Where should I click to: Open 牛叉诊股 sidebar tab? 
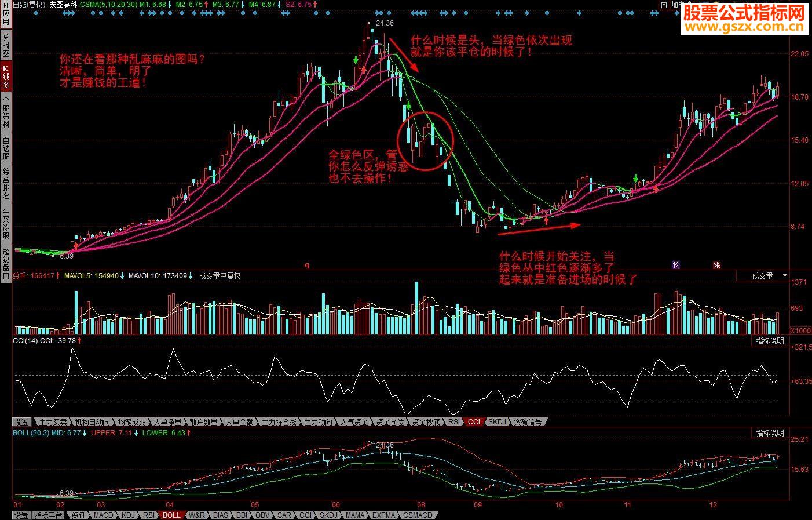(x=6, y=224)
